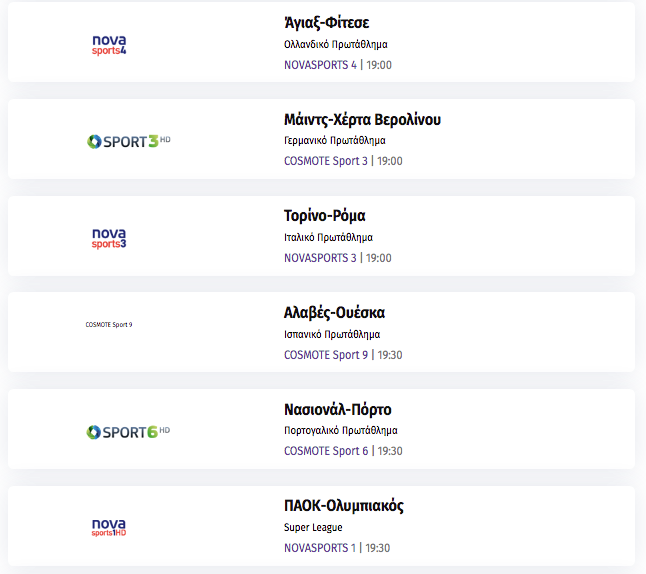
Task: Click the Nova Sports 3 channel logo
Action: (x=109, y=239)
